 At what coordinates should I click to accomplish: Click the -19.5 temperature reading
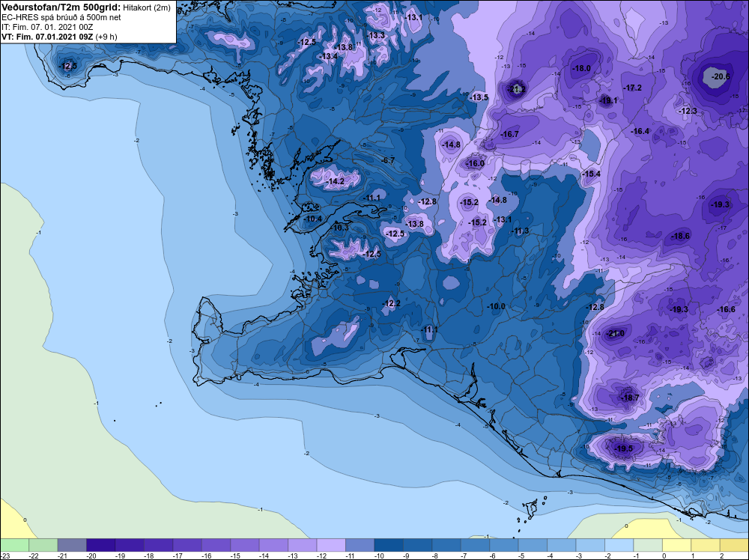(x=623, y=448)
